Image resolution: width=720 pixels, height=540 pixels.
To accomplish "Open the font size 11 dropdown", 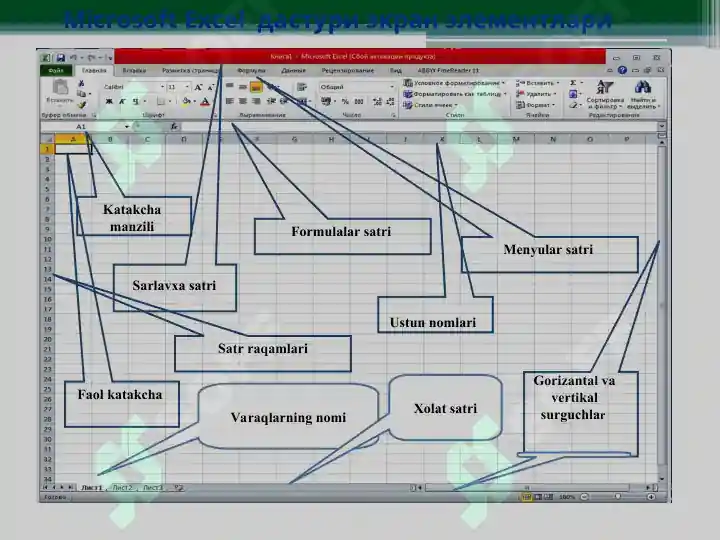I will click(x=187, y=87).
